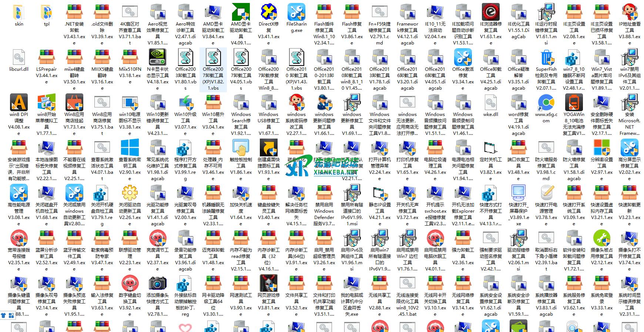Select the SuperFish检测及专用卸载工具 recycle bin icon

pyautogui.click(x=546, y=57)
